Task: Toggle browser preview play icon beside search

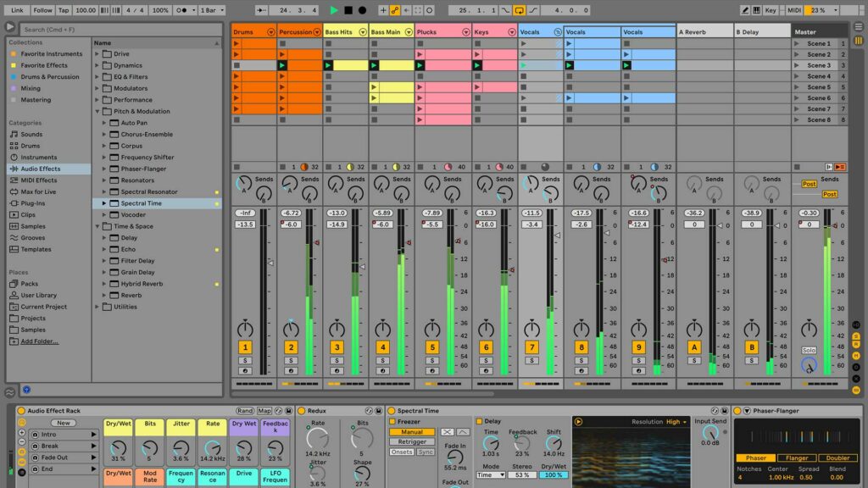Action: (10, 26)
